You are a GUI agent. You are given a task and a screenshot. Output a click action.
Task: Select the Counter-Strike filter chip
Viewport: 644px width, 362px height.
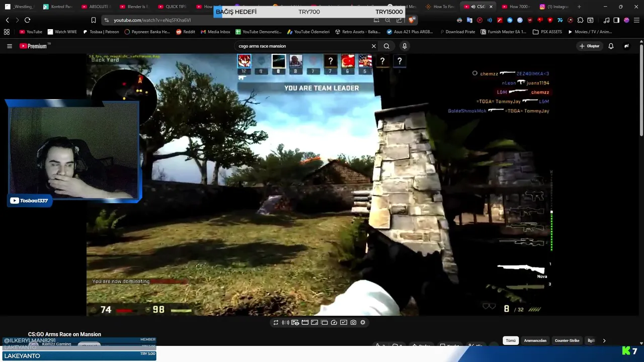[567, 340]
